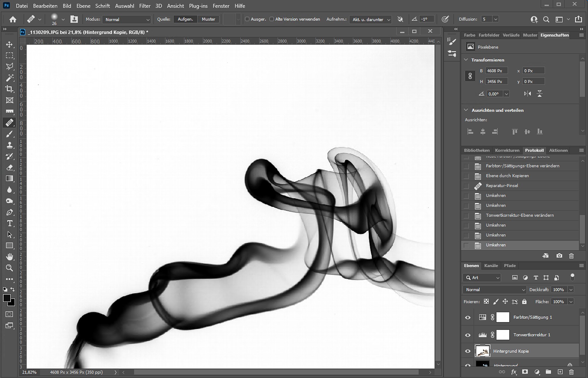Select the Crop tool
This screenshot has height=378, width=588.
pos(9,89)
